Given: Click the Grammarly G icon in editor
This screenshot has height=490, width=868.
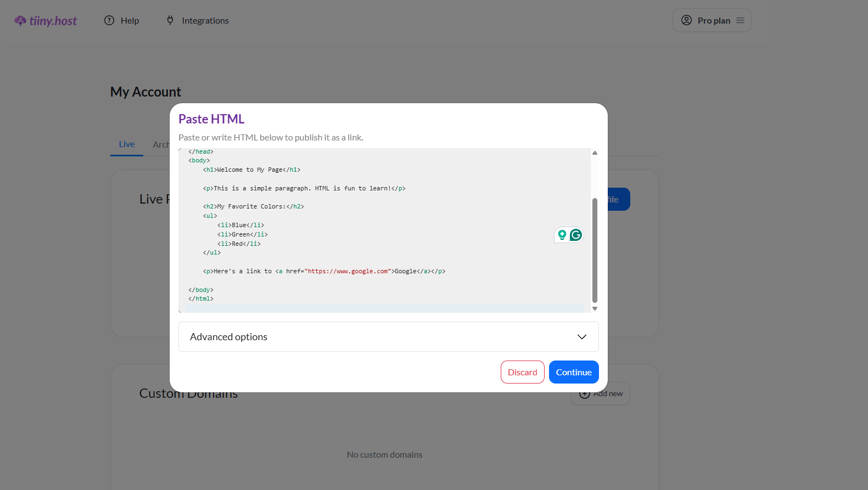Looking at the screenshot, I should point(575,235).
